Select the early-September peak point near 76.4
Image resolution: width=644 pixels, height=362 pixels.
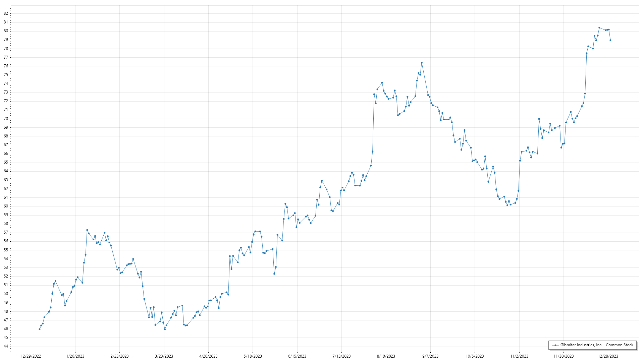coord(422,63)
